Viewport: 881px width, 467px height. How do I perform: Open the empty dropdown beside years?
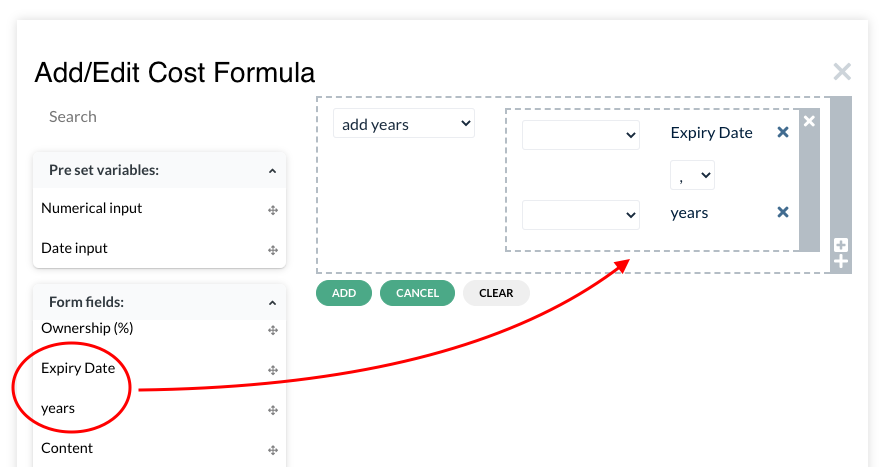[581, 215]
